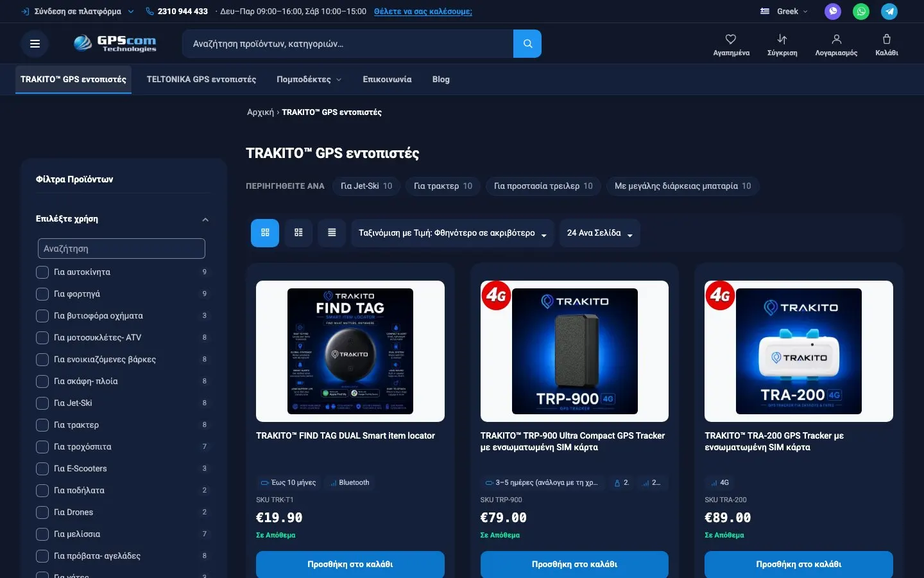Viewport: 924px width, 578px height.
Task: Open the Σύγκριση compare icon
Action: 782,44
